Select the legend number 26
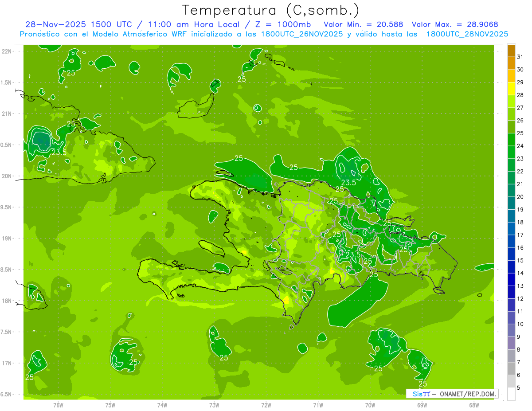Screen dimensions: 532x411 pos(520,121)
